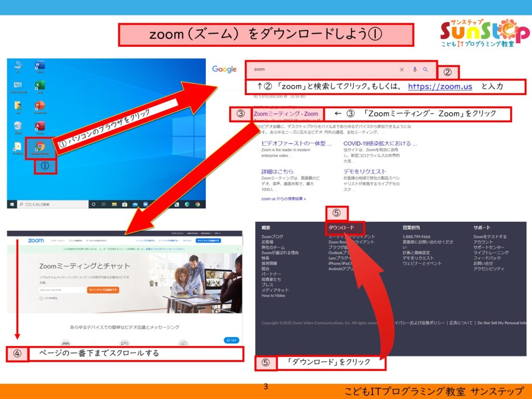532x399 pixels.
Task: Open the 'Zoomブログ' footer link
Action: 272,237
